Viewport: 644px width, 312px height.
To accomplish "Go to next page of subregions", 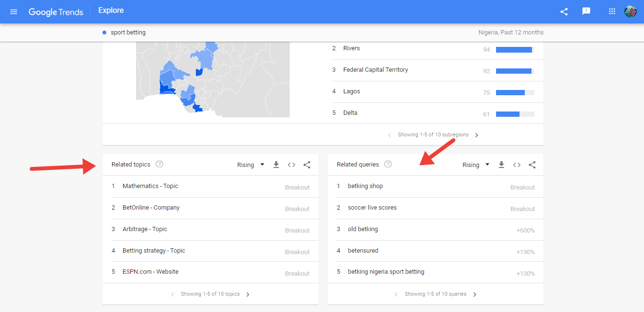I will point(476,135).
